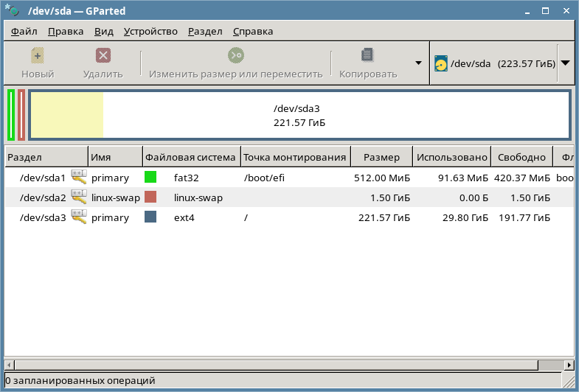
Task: Click the 420.37 МиБ free cell
Action: (x=522, y=178)
